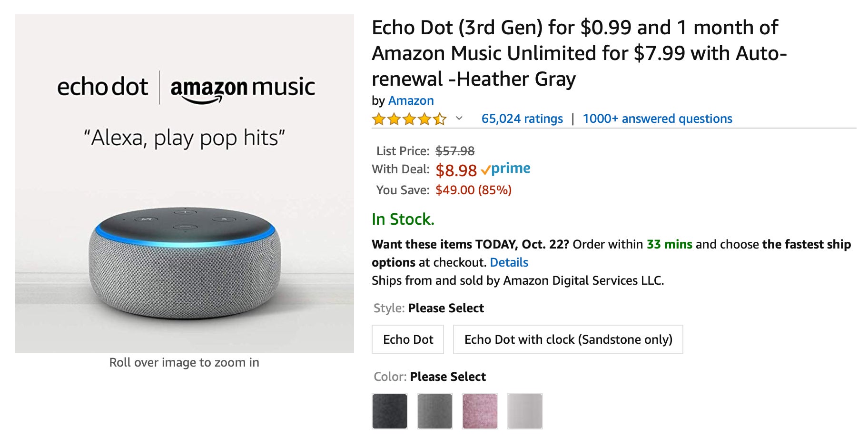
Task: Click the Echo Dot product title
Action: click(579, 53)
